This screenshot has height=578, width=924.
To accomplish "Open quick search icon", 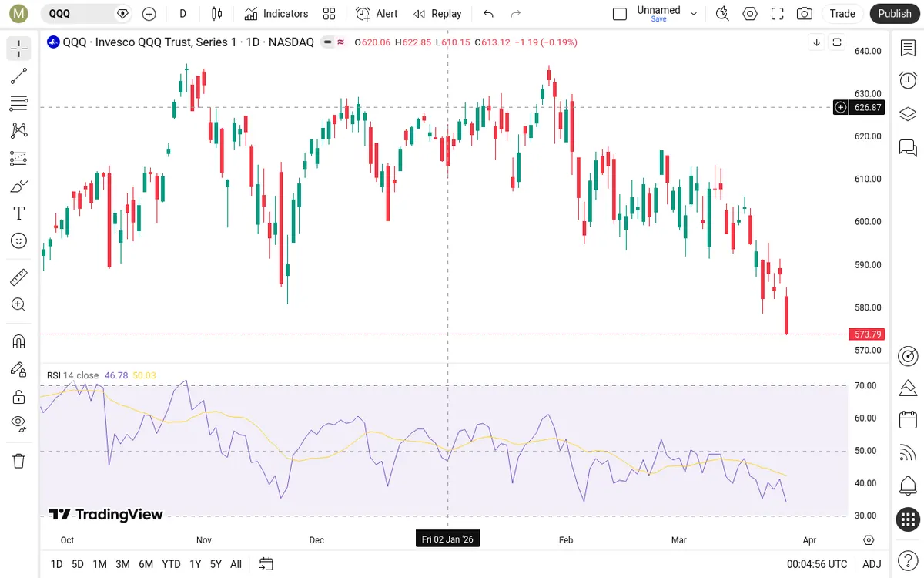I will (722, 14).
